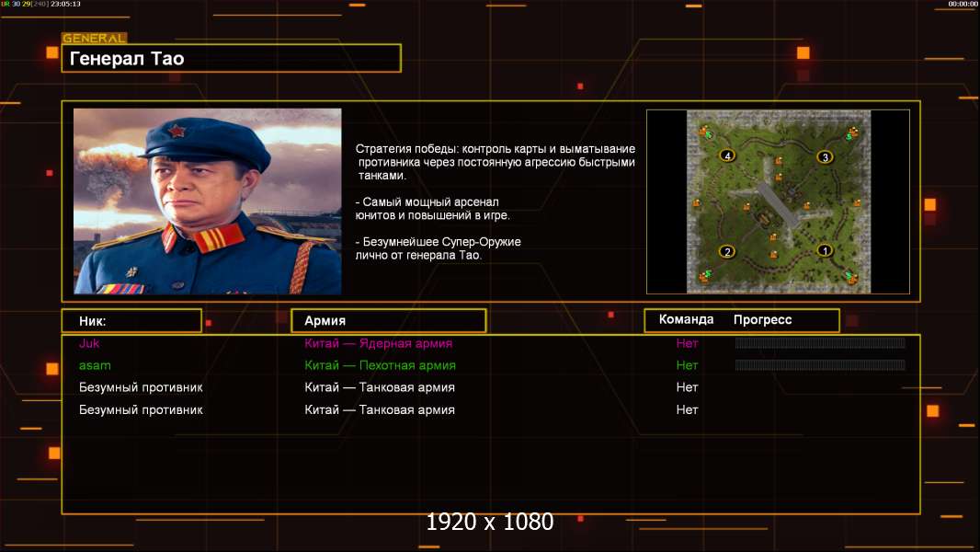Click 'Китай — Пехотная армия' army text
The width and height of the screenshot is (980, 552).
[380, 365]
